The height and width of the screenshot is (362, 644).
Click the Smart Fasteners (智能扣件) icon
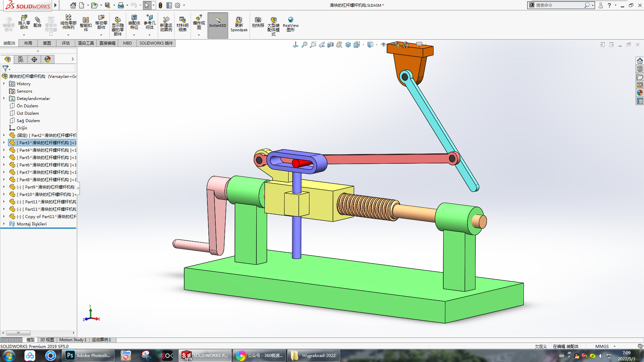click(86, 24)
